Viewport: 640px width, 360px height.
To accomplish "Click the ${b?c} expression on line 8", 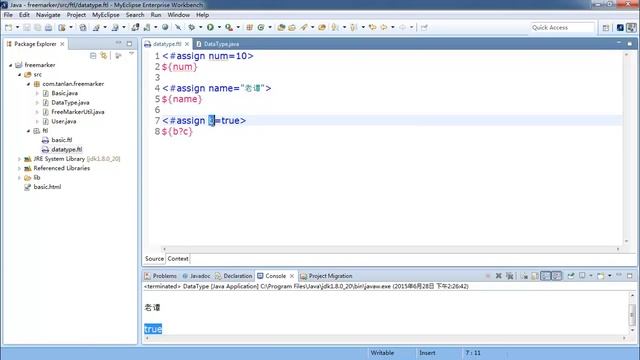I will pos(177,131).
